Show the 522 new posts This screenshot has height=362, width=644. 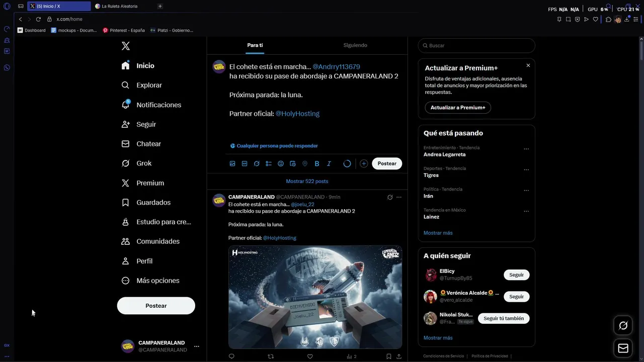(307, 181)
